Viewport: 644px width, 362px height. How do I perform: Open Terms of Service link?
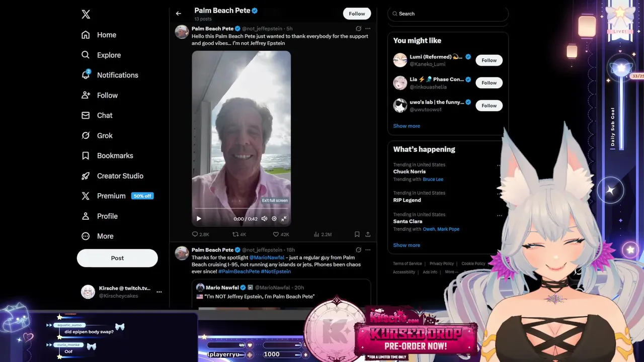point(408,263)
